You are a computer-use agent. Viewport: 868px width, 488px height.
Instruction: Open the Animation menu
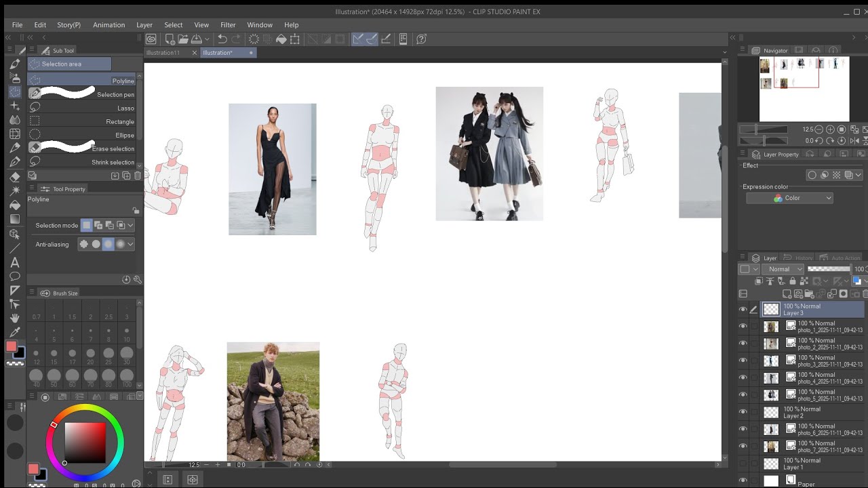109,25
